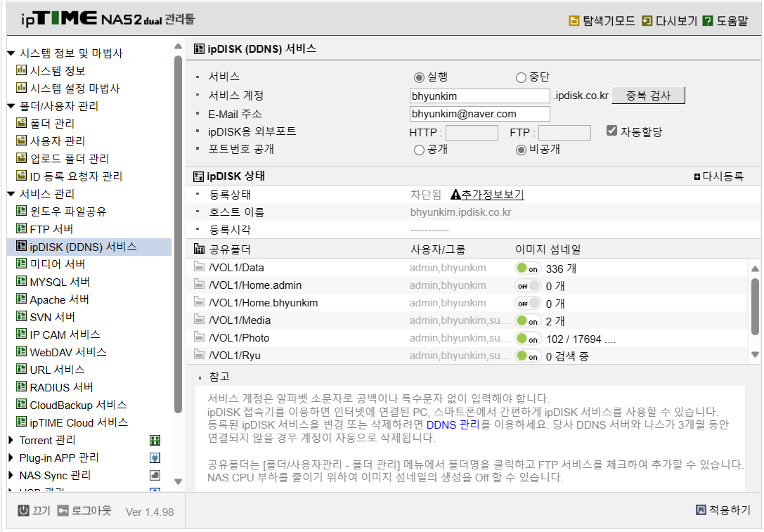The height and width of the screenshot is (532, 764).
Task: Toggle thumbnail switch for /VOL1/Media
Action: [x=528, y=320]
